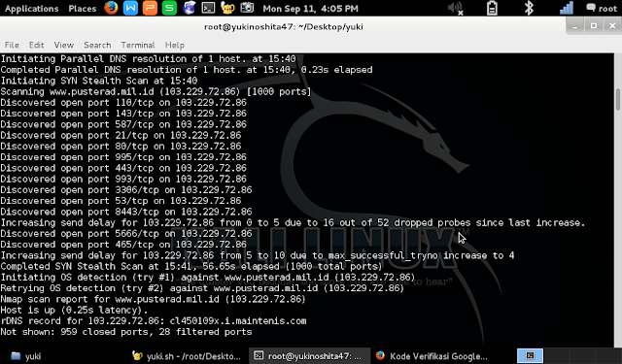
Task: Launch the Iceweasel globe icon in the panel
Action: coord(189,8)
